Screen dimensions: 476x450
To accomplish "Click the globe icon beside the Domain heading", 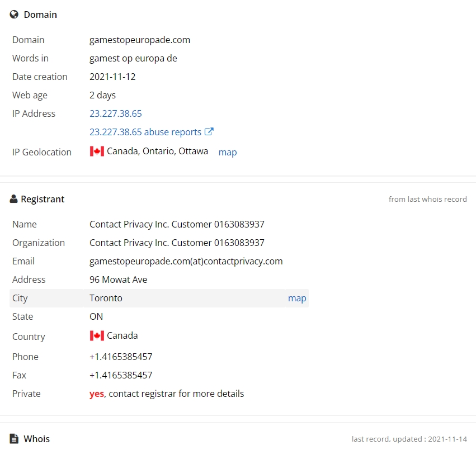I will (x=14, y=15).
